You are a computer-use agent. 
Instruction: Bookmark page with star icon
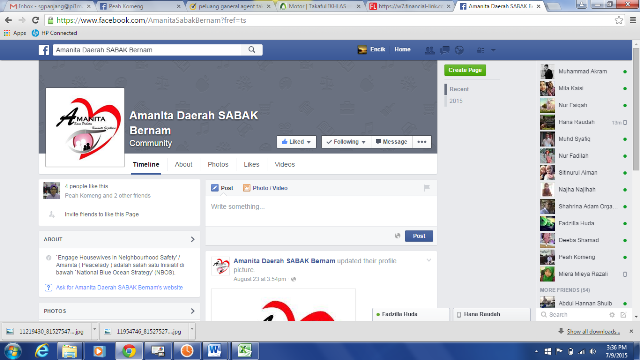(x=619, y=20)
